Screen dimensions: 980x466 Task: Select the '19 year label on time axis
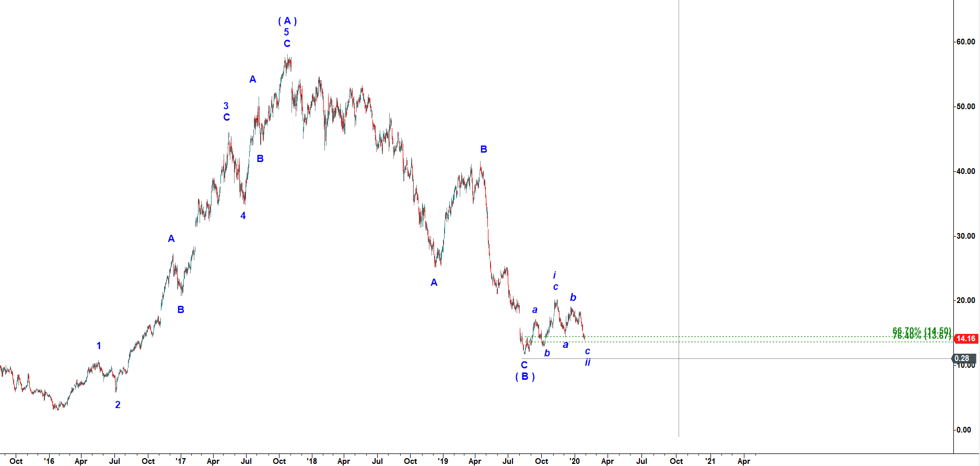[442, 461]
